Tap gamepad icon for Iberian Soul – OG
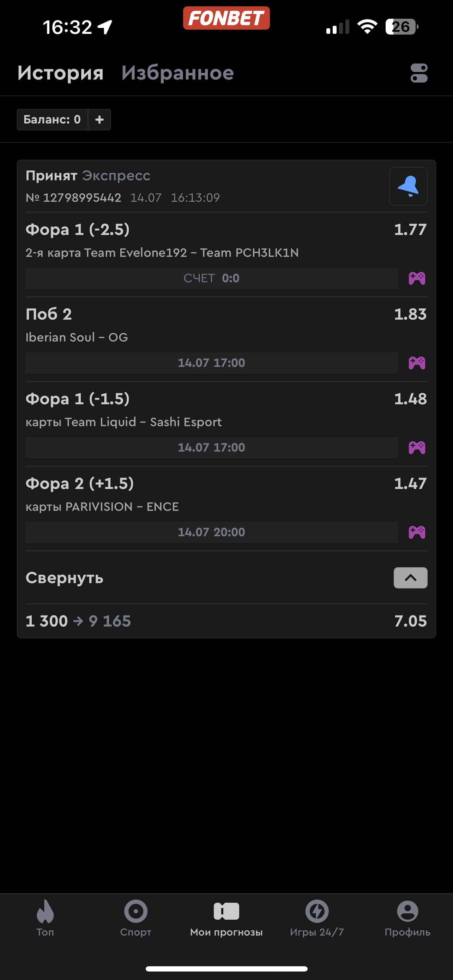Image resolution: width=453 pixels, height=980 pixels. click(417, 363)
